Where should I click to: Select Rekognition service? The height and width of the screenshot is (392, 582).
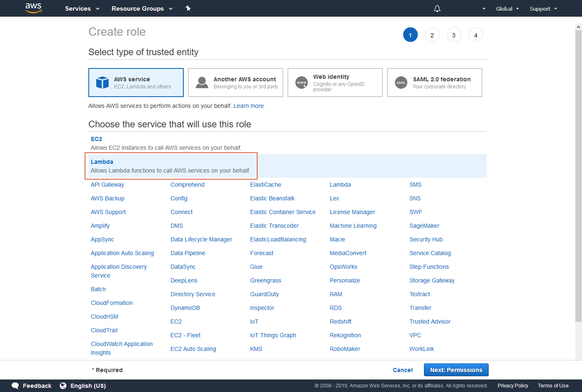coord(345,335)
